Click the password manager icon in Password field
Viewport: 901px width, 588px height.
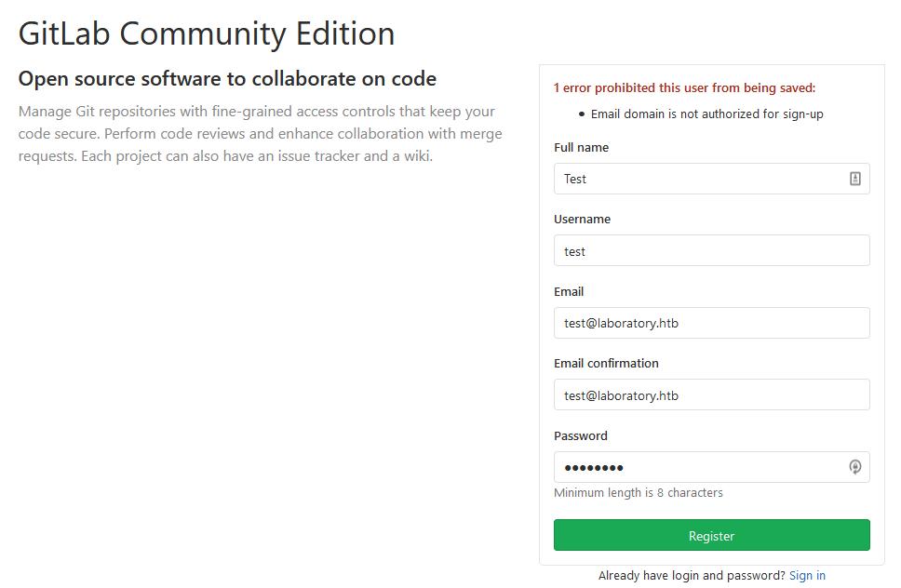(855, 467)
